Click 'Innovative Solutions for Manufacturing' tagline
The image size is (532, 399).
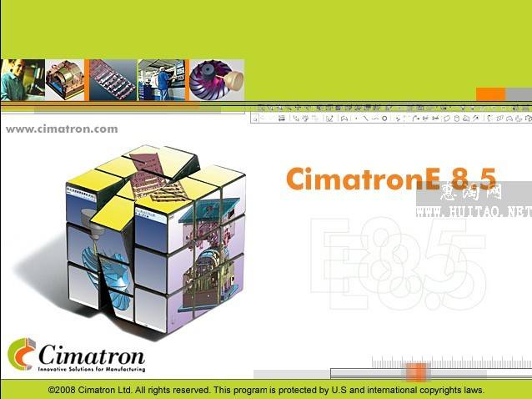pyautogui.click(x=92, y=369)
